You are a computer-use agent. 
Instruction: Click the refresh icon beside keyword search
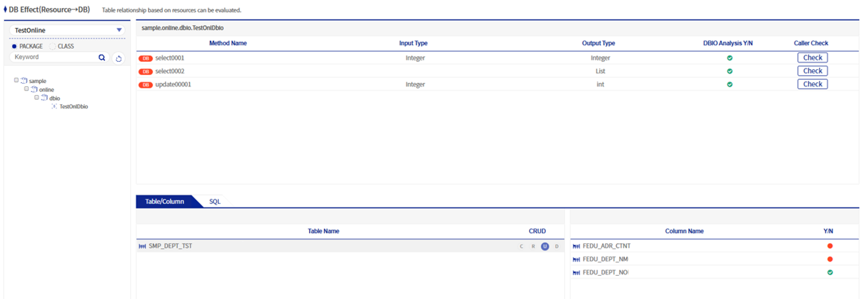[x=118, y=58]
